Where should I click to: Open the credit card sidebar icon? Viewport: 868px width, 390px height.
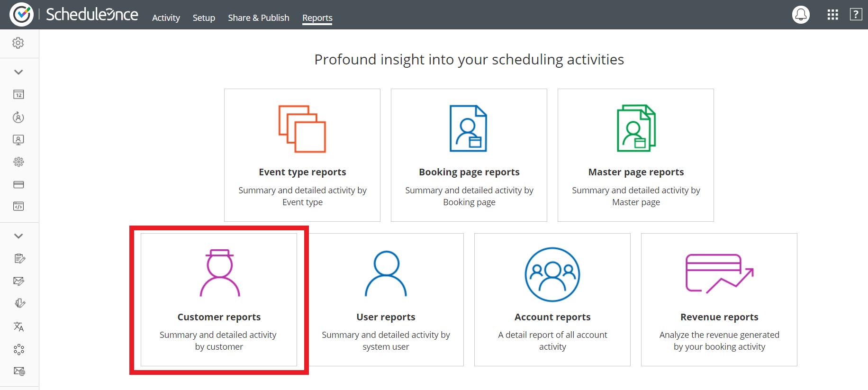18,184
